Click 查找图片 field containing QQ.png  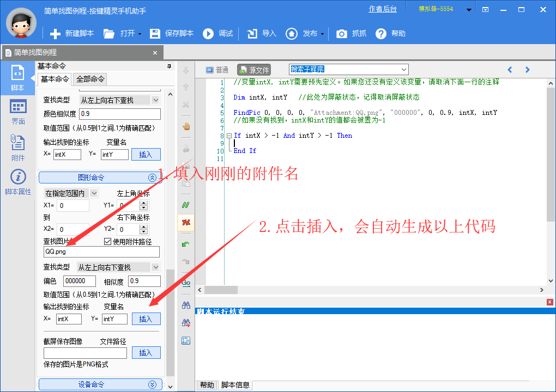tap(101, 252)
